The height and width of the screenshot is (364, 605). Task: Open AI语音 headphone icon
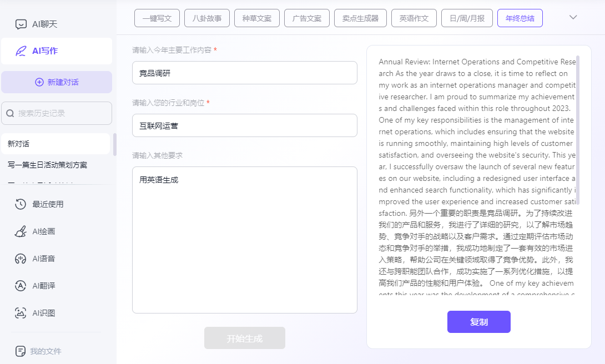click(x=21, y=259)
